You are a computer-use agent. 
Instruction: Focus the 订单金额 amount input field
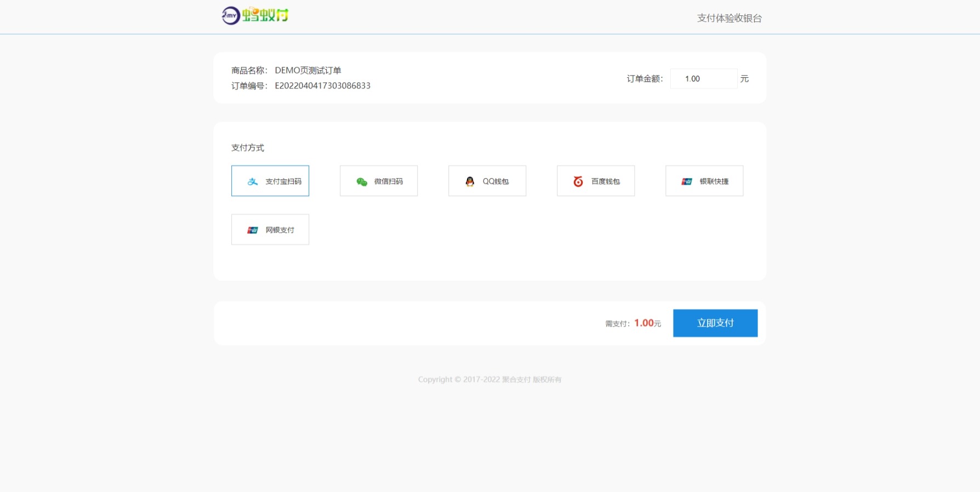click(703, 79)
